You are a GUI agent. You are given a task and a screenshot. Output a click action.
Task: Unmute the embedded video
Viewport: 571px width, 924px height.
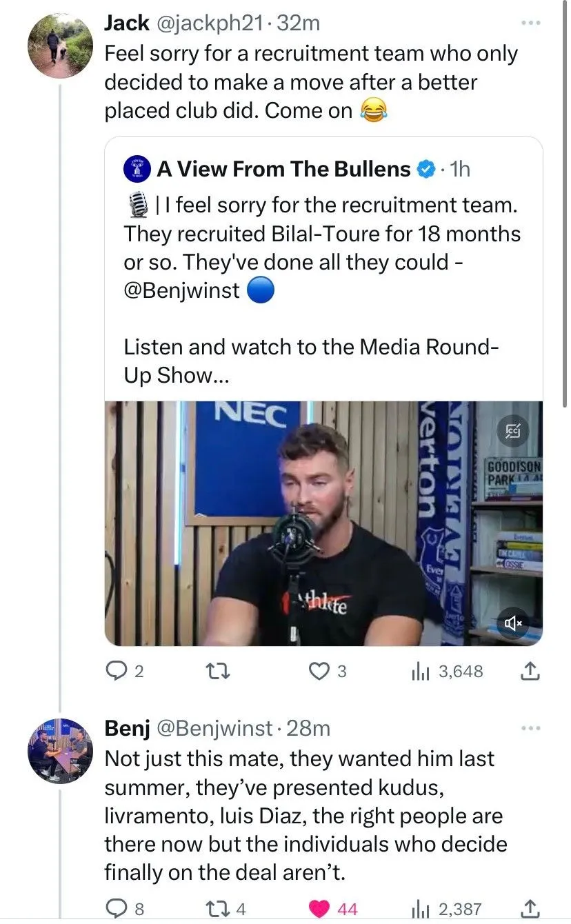514,623
